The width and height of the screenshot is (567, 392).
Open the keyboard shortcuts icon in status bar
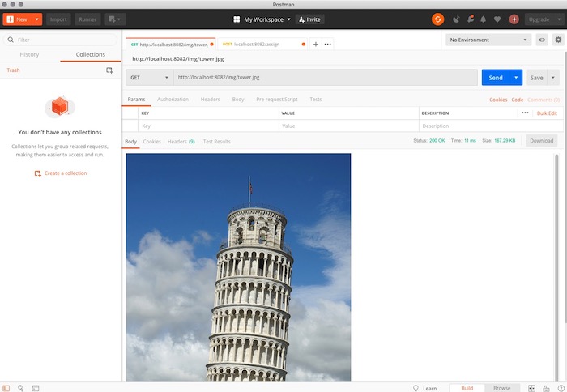point(546,388)
